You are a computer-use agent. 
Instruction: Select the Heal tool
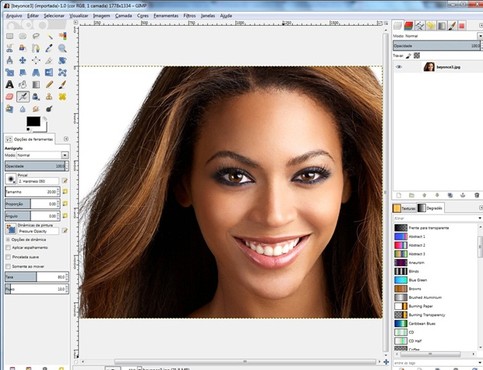[62, 97]
